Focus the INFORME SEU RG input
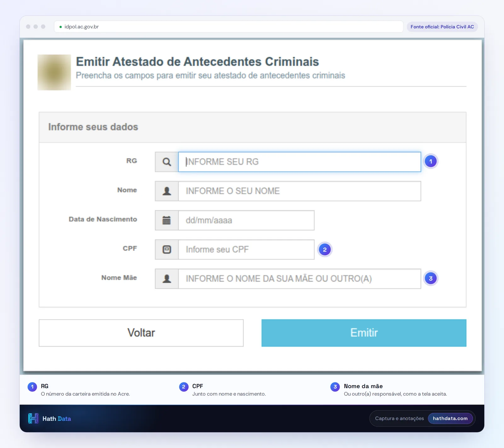 coord(300,162)
